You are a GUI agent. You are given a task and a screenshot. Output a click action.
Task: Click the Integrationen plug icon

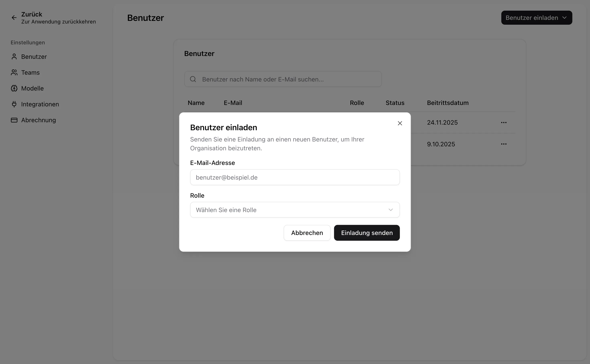[14, 104]
